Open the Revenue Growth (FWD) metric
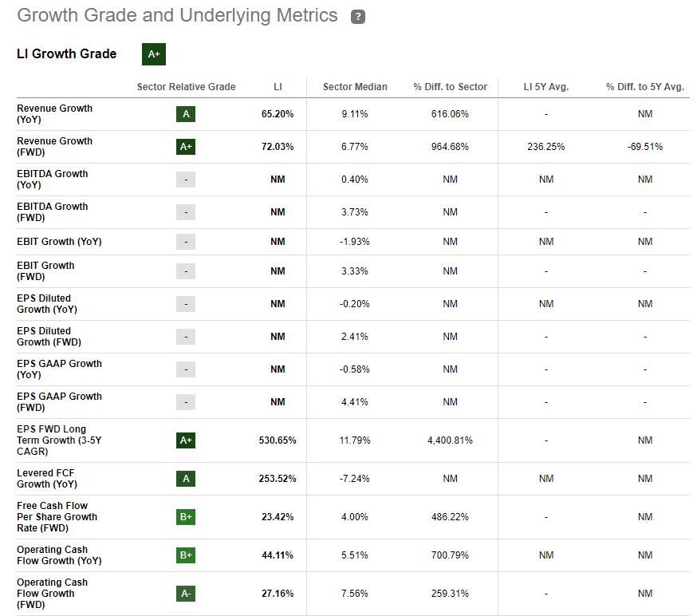This screenshot has height=616, width=697. point(55,146)
